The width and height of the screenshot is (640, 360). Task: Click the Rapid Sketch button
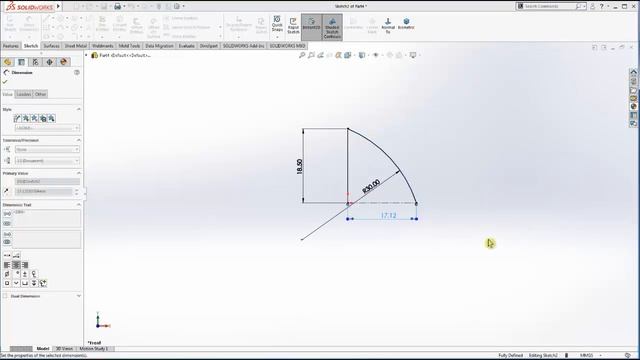(x=293, y=25)
